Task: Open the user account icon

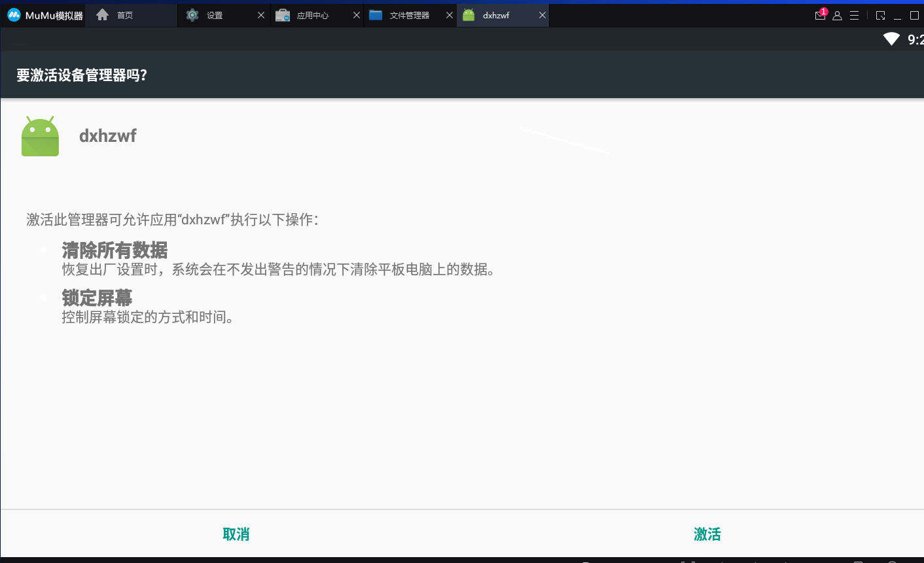Action: click(x=837, y=15)
